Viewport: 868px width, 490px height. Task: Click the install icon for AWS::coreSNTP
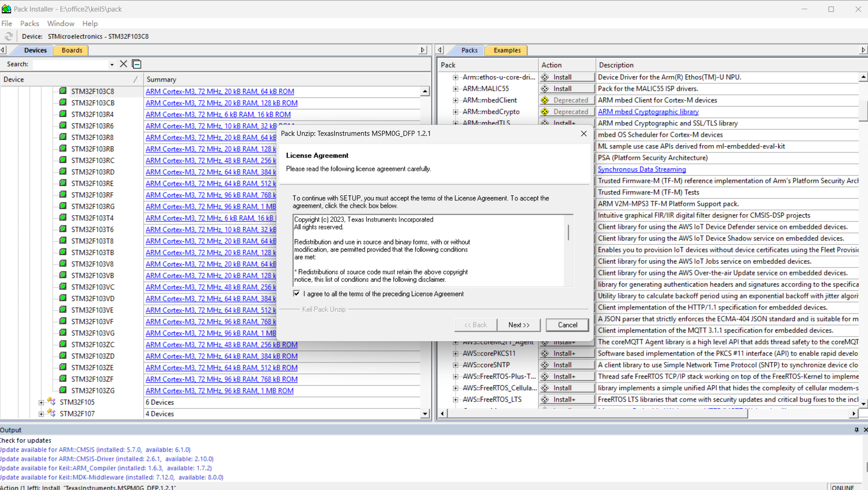coord(545,365)
